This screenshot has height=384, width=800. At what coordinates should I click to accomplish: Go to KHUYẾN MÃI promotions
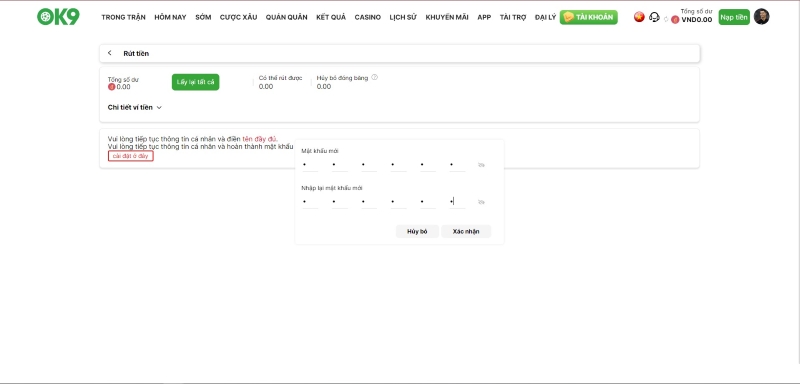447,17
